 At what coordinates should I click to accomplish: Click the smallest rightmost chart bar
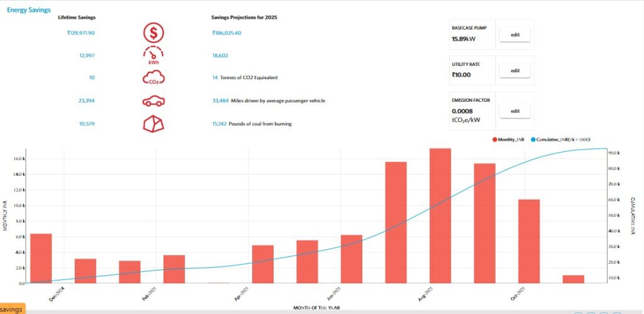574,279
